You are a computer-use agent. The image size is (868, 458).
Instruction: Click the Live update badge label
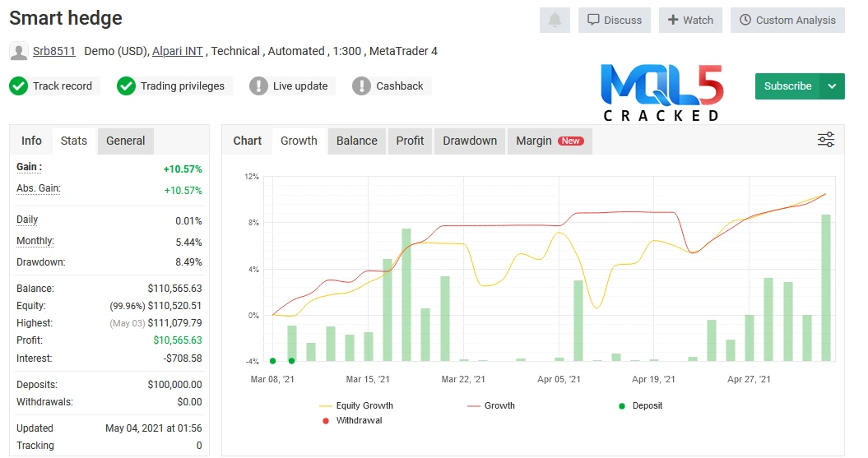pos(300,86)
